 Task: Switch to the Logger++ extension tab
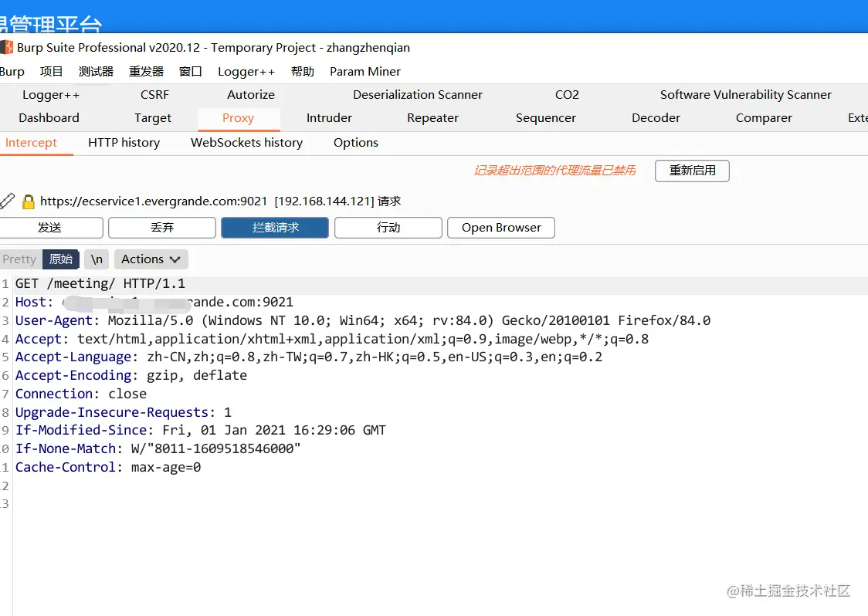point(51,95)
